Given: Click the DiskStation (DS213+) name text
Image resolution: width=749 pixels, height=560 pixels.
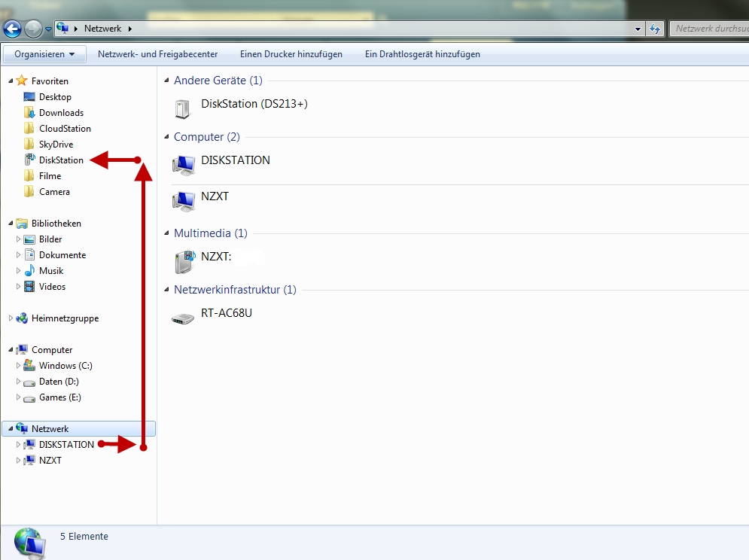Looking at the screenshot, I should pyautogui.click(x=254, y=104).
